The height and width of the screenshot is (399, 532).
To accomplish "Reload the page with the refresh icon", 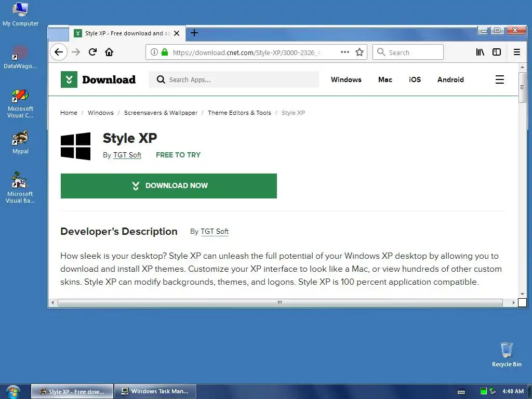I will [92, 52].
